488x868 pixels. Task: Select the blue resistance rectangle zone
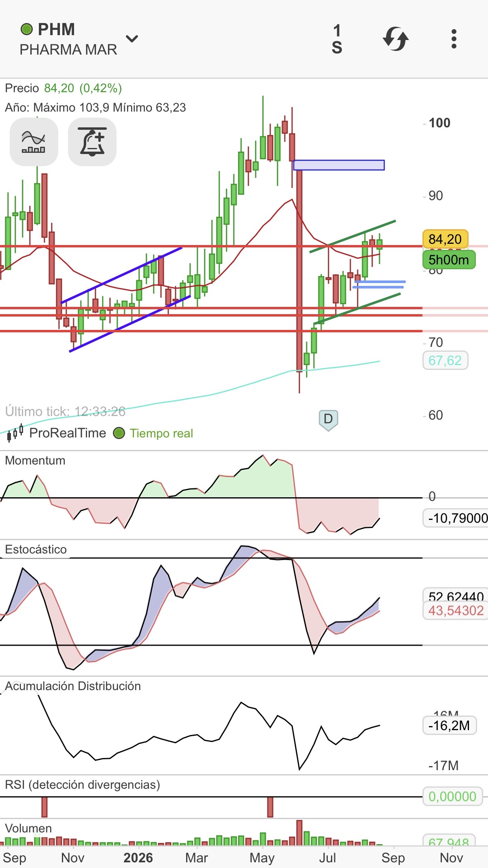(x=339, y=165)
